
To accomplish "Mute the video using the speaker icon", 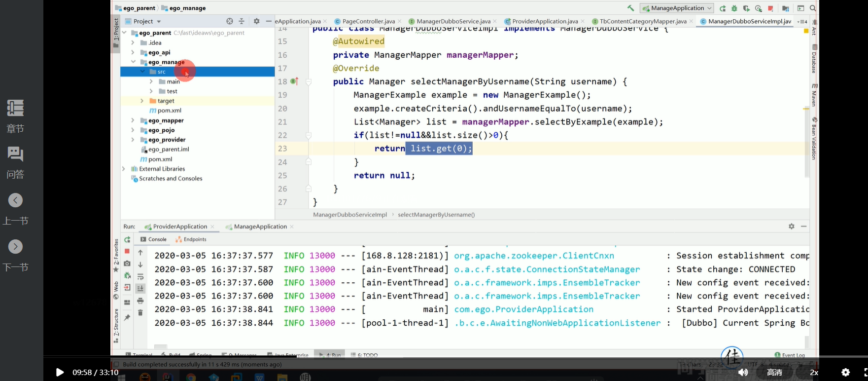I will (743, 372).
